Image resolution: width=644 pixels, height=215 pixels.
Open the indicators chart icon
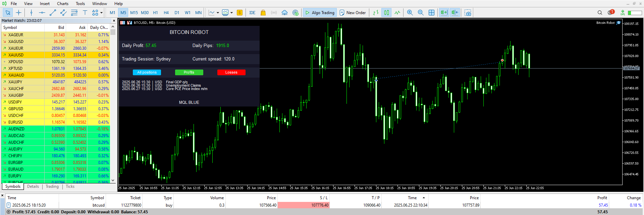point(225,13)
